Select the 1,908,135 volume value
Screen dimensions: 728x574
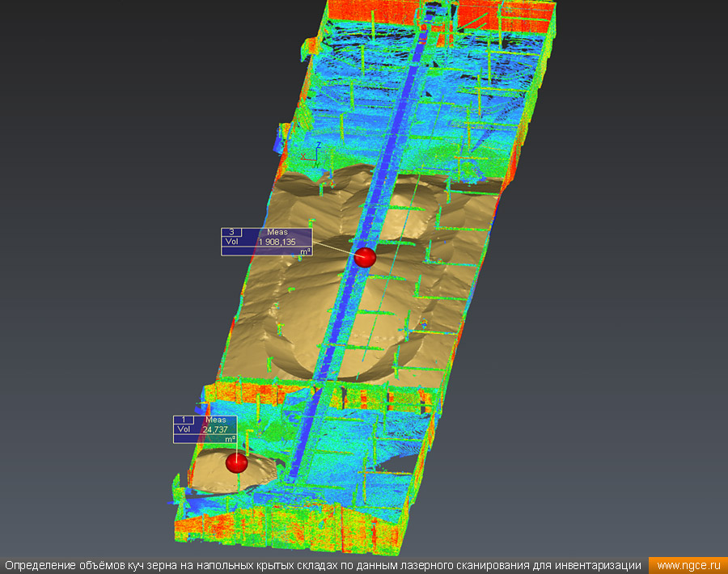277,241
